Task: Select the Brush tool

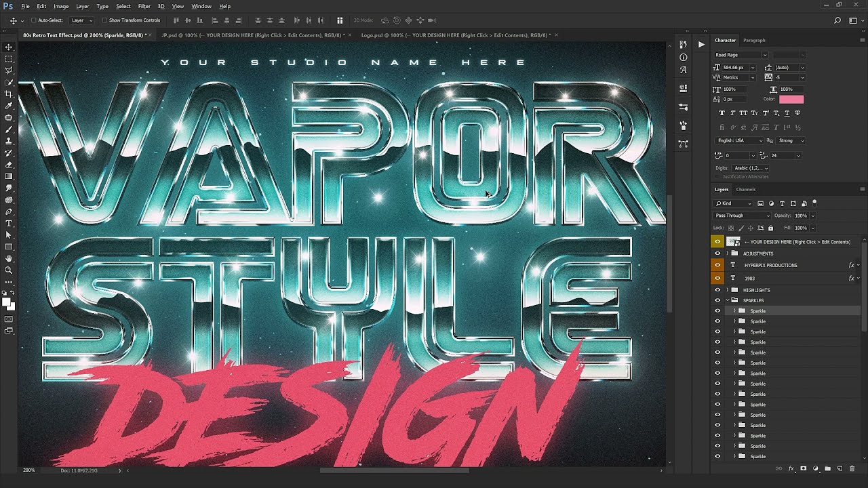Action: coord(9,129)
